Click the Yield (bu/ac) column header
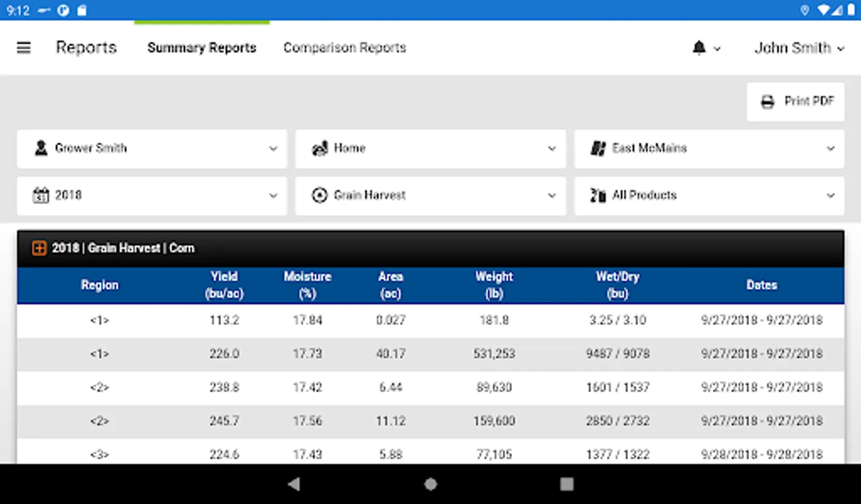Image resolution: width=861 pixels, height=504 pixels. click(224, 285)
